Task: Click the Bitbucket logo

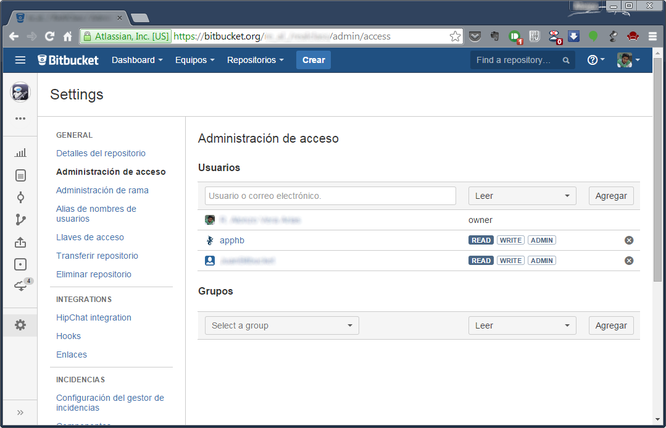Action: (68, 60)
